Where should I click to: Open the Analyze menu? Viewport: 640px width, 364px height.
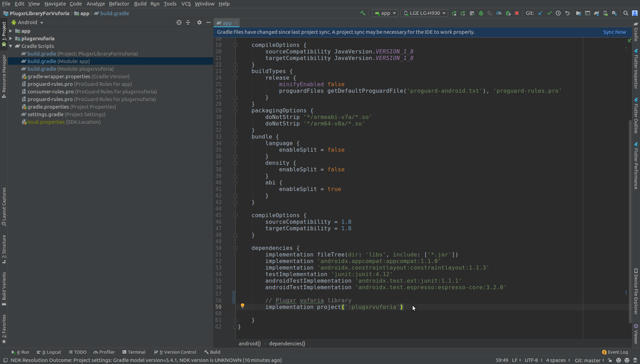coord(96,4)
